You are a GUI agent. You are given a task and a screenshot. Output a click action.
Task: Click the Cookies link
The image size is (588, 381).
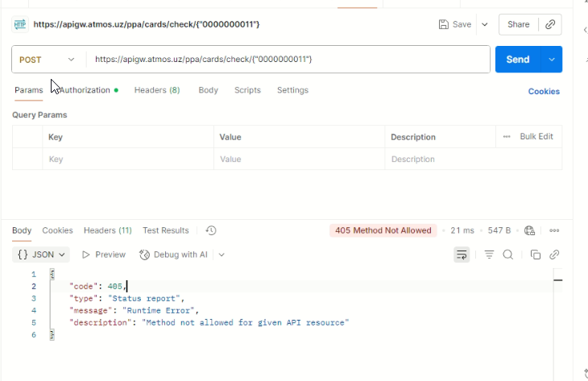[544, 91]
